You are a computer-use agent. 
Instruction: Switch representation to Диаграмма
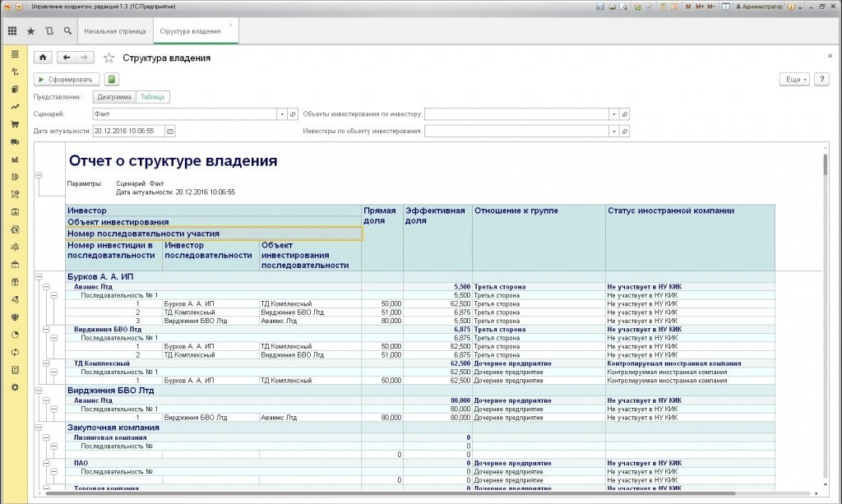coord(114,97)
